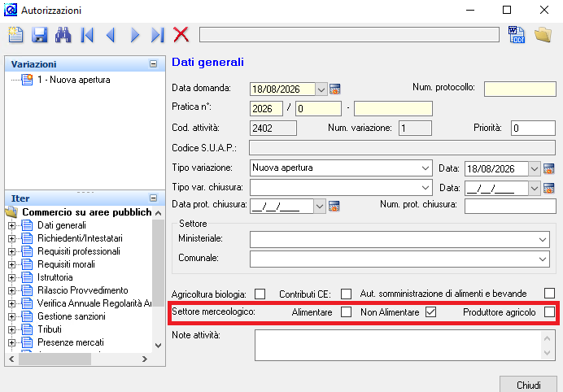Open the Word ODT document icon

(517, 34)
